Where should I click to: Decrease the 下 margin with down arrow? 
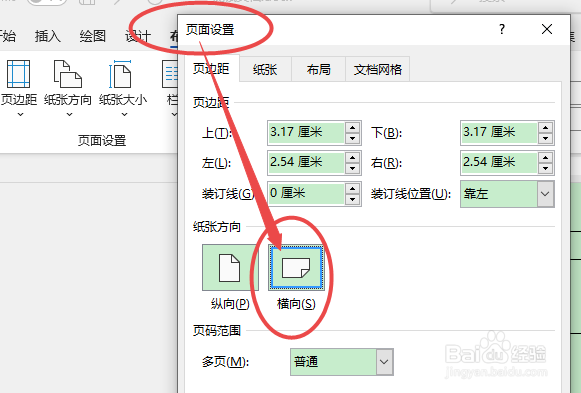(x=545, y=139)
